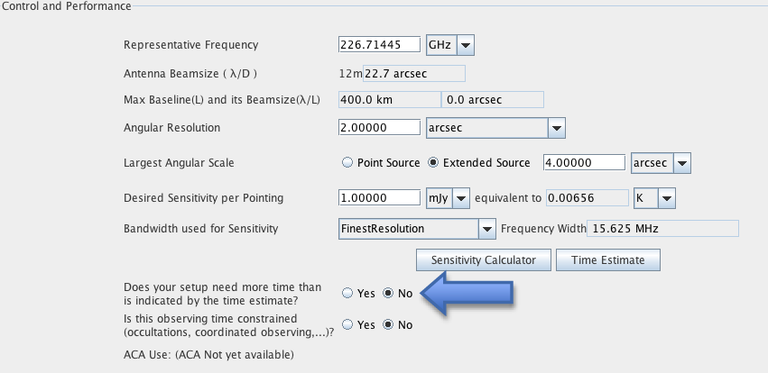768x373 pixels.
Task: Click the Sensitivity Calculator button
Action: pyautogui.click(x=483, y=260)
